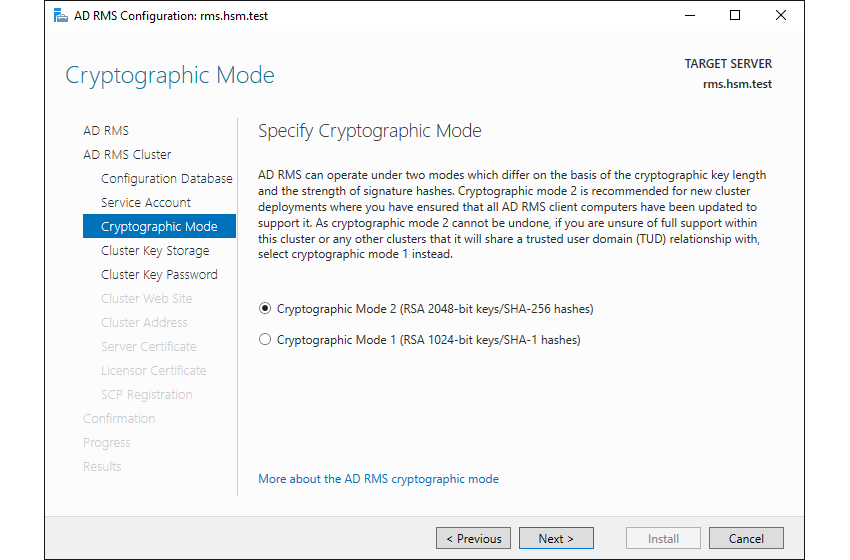Go to Cluster Key Storage step

[155, 250]
